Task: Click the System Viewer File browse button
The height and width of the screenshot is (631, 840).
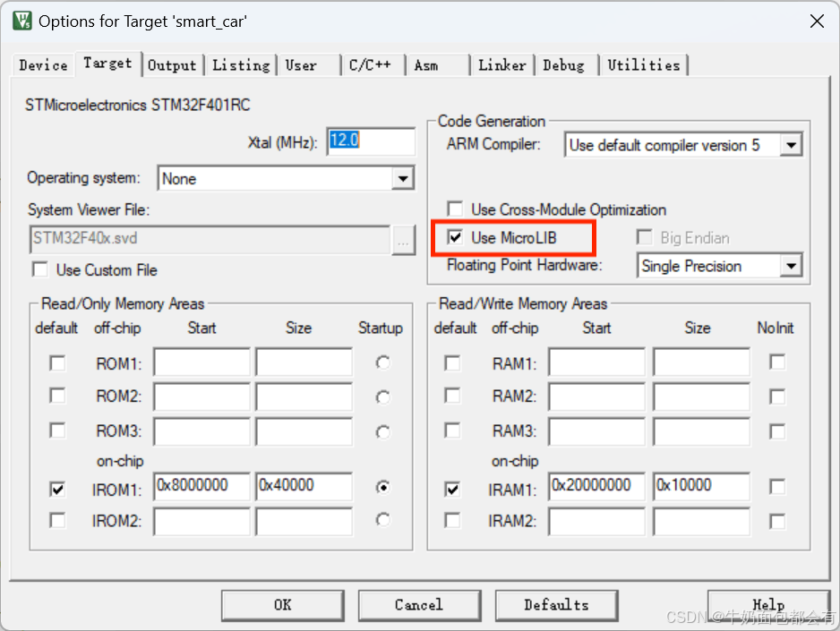Action: pos(403,240)
